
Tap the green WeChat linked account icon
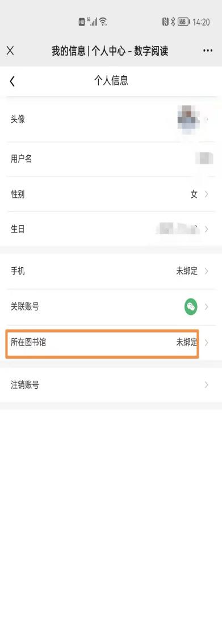[x=191, y=306]
